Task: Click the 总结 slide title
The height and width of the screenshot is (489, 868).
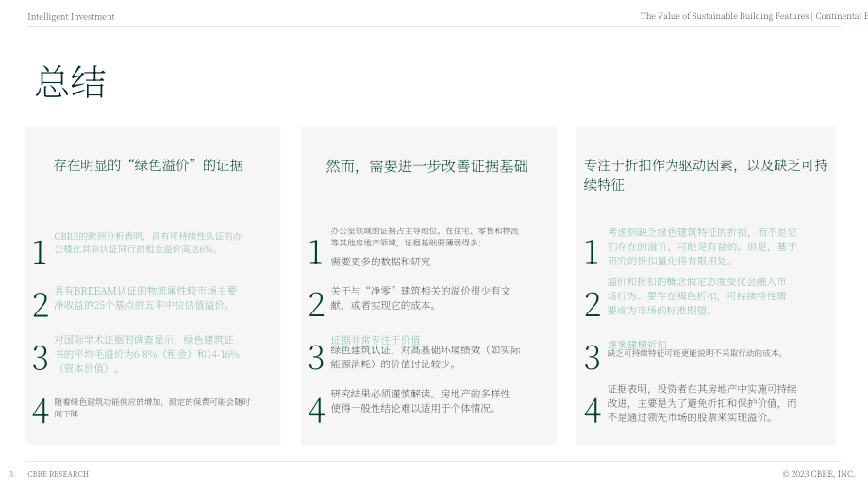Action: point(71,82)
